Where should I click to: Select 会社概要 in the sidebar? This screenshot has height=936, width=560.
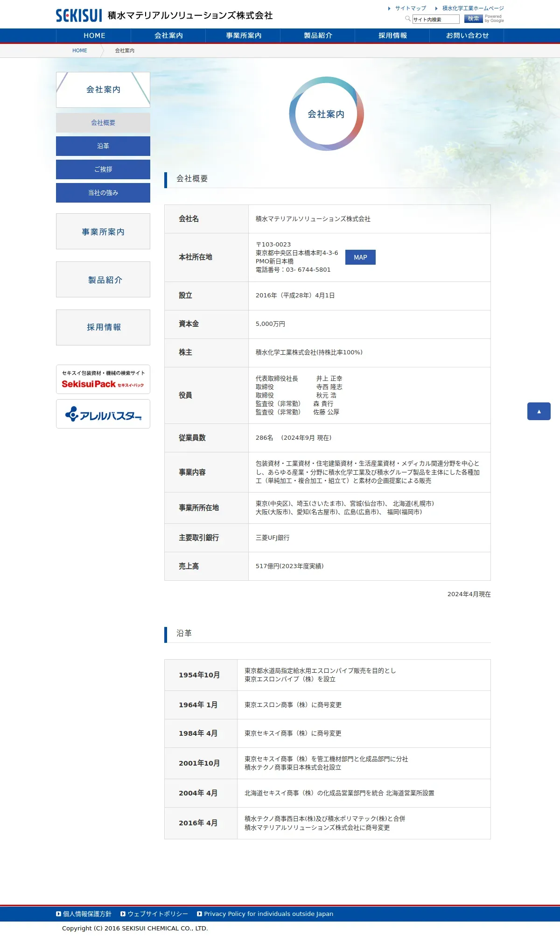tap(103, 123)
